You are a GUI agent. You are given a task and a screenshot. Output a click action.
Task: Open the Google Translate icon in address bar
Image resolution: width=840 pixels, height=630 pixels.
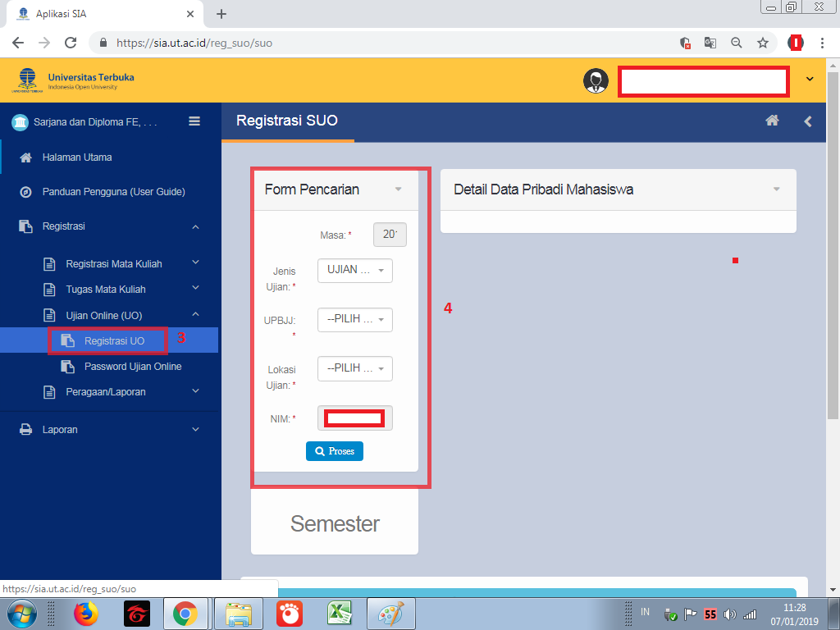[710, 43]
